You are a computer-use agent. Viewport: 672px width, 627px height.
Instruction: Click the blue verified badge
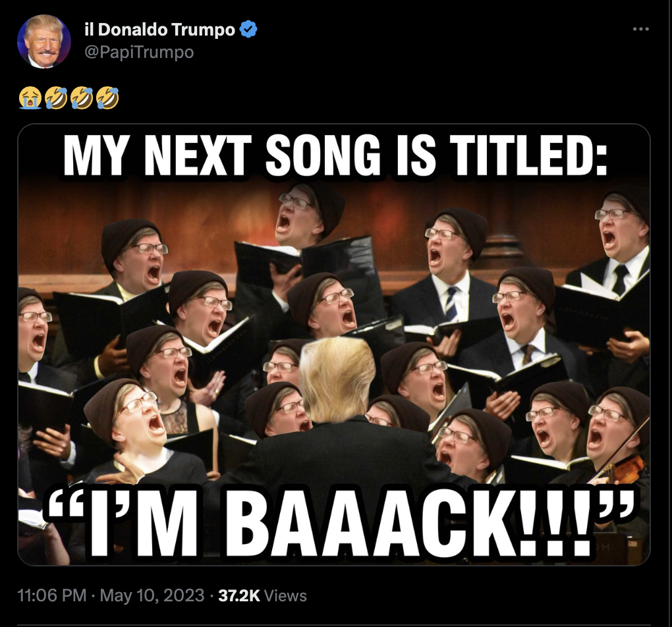click(x=248, y=30)
